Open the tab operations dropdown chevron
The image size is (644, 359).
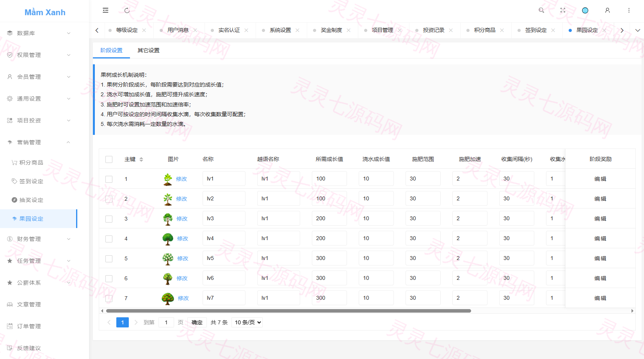637,30
